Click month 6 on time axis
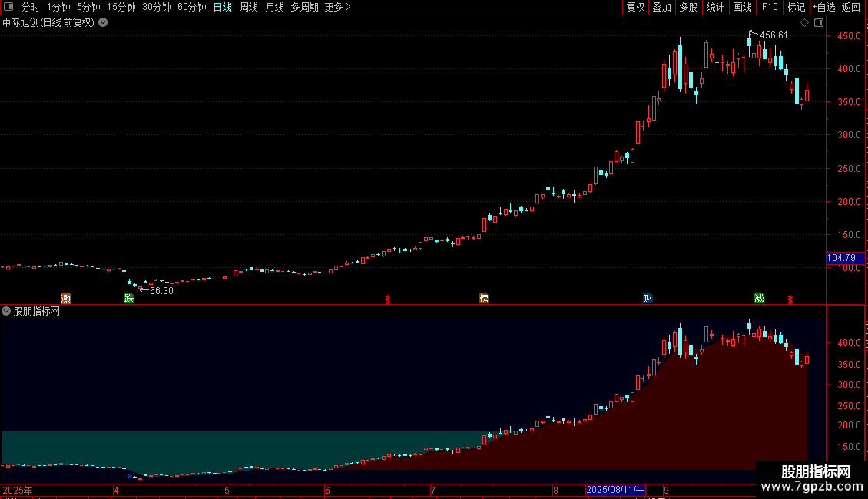868x499 pixels. [x=328, y=490]
